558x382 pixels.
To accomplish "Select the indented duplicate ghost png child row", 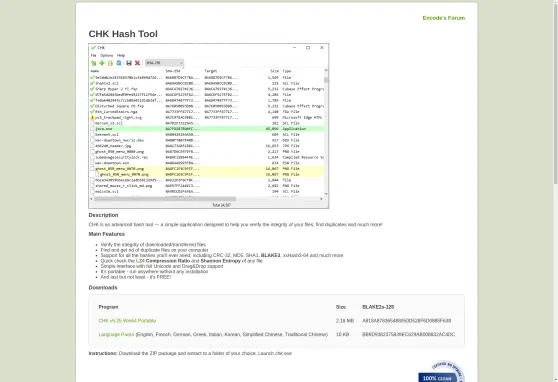I will point(206,174).
